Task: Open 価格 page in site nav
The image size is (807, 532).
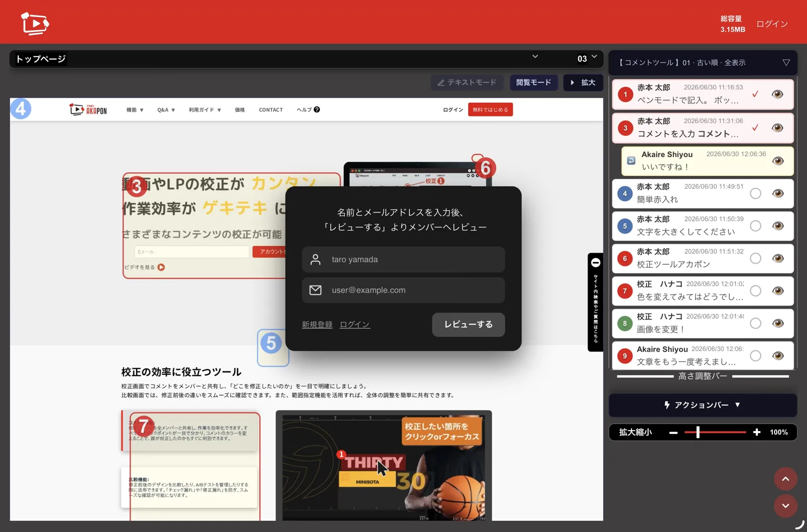Action: [240, 109]
